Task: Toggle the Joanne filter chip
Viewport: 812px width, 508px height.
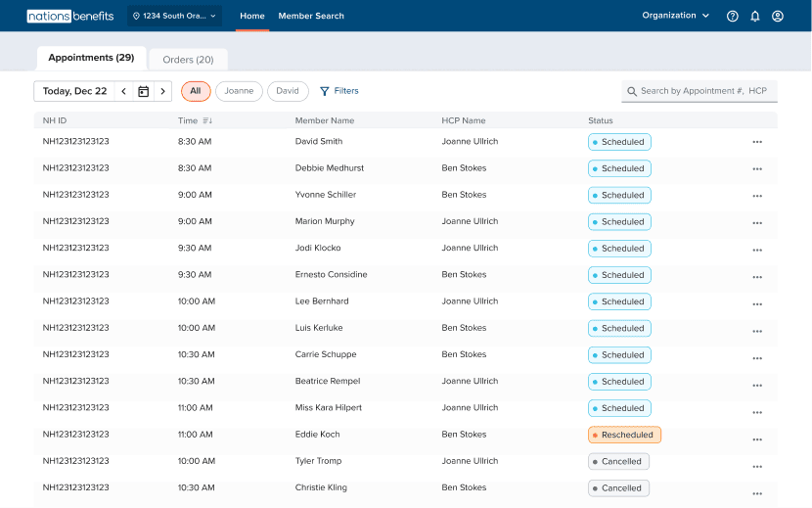Action: tap(239, 91)
